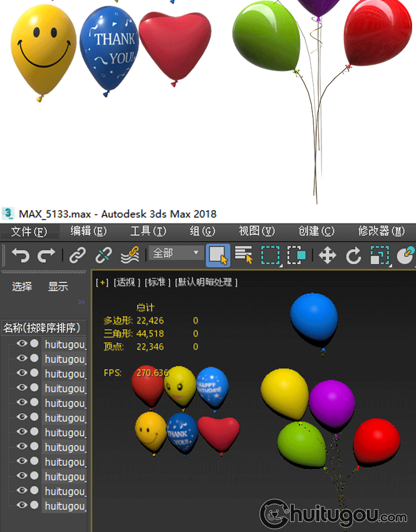The width and height of the screenshot is (416, 532).
Task: Open the Select by Name list icon
Action: coord(244,255)
